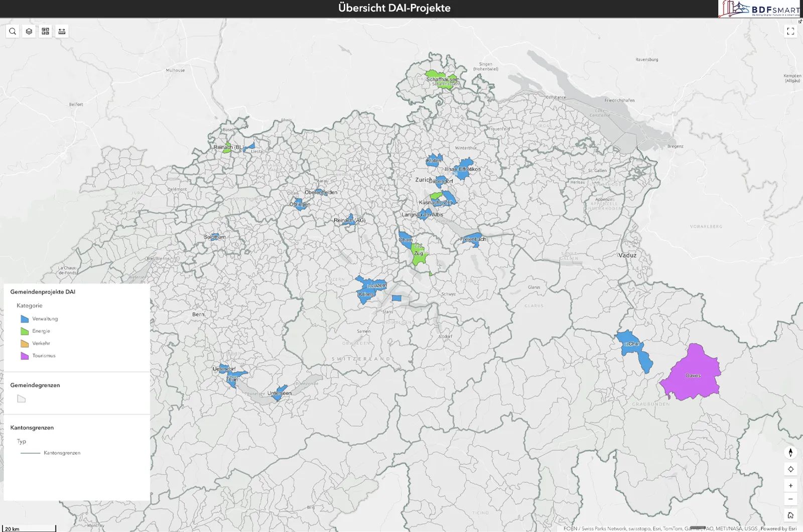This screenshot has height=532, width=803.
Task: Click the Schaffhausen municipality label
Action: pyautogui.click(x=442, y=79)
